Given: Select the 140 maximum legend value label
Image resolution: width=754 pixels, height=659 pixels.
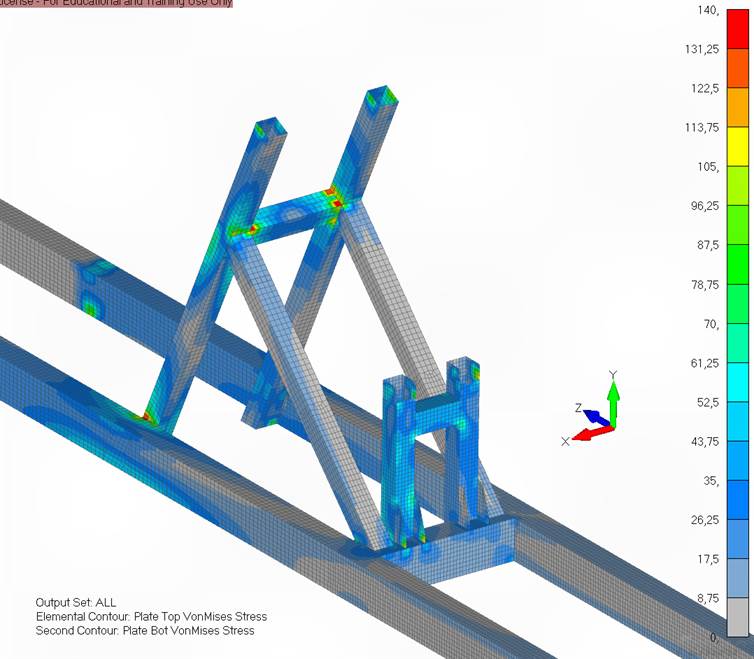Looking at the screenshot, I should click(x=709, y=10).
